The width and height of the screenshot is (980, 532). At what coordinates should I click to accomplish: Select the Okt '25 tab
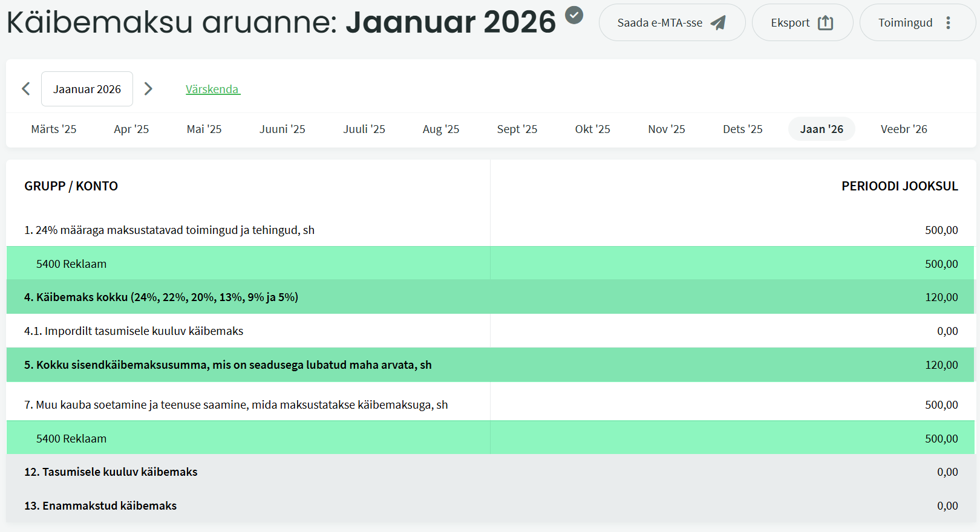pyautogui.click(x=592, y=129)
